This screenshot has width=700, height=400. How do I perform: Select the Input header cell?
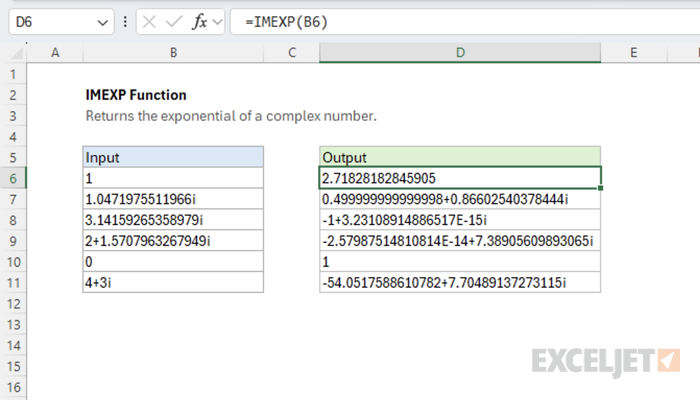point(173,157)
